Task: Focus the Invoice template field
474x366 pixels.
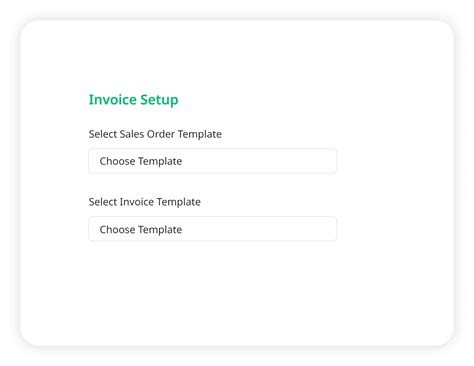Action: pyautogui.click(x=212, y=229)
